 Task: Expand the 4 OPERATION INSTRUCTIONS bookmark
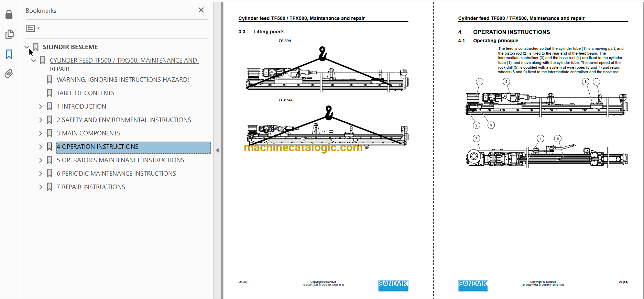click(41, 147)
